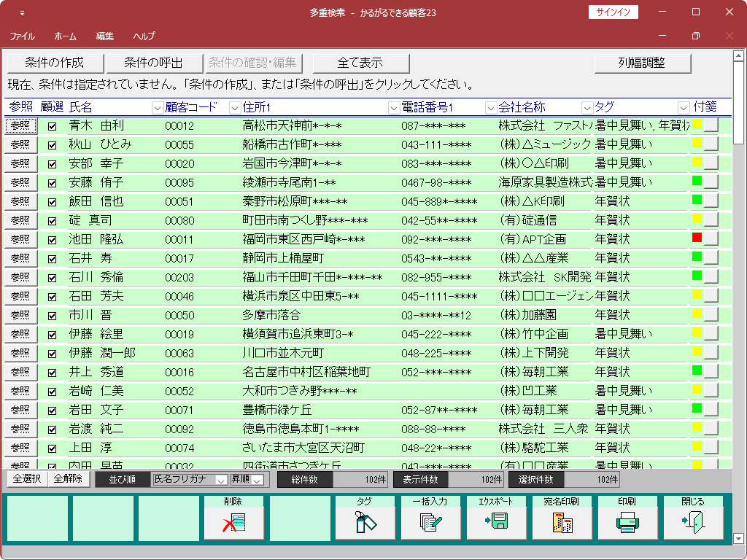Image resolution: width=747 pixels, height=560 pixels.
Task: Click 全て表示 button
Action: [x=360, y=63]
